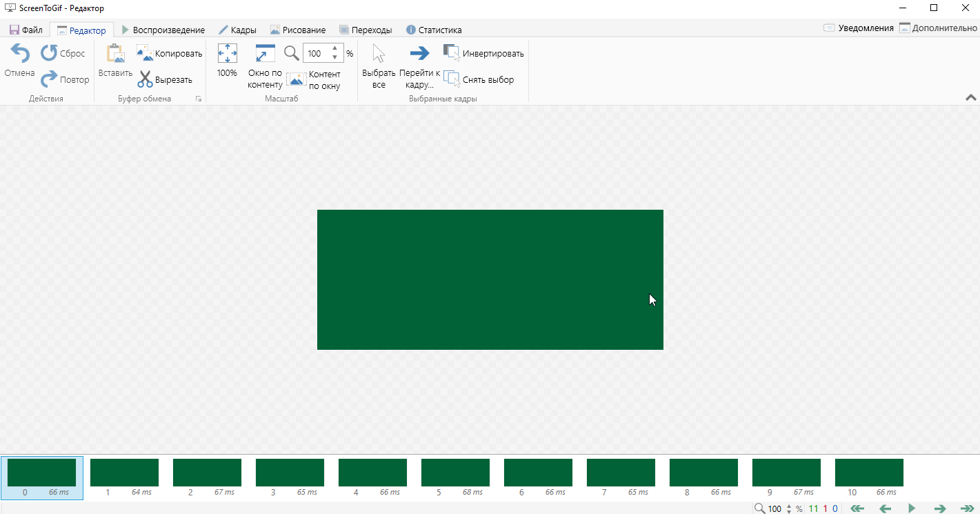Image resolution: width=980 pixels, height=514 pixels.
Task: Click the Окно по контенту icon
Action: click(265, 54)
